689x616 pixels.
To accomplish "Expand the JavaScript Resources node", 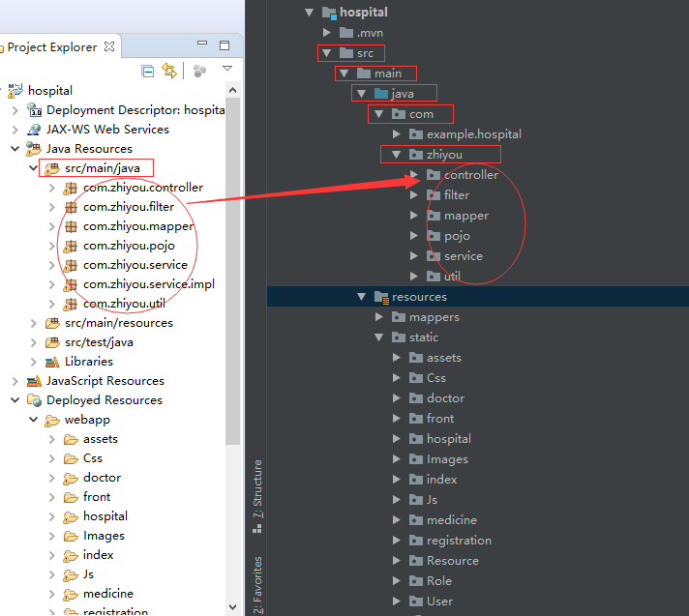I will pyautogui.click(x=15, y=381).
